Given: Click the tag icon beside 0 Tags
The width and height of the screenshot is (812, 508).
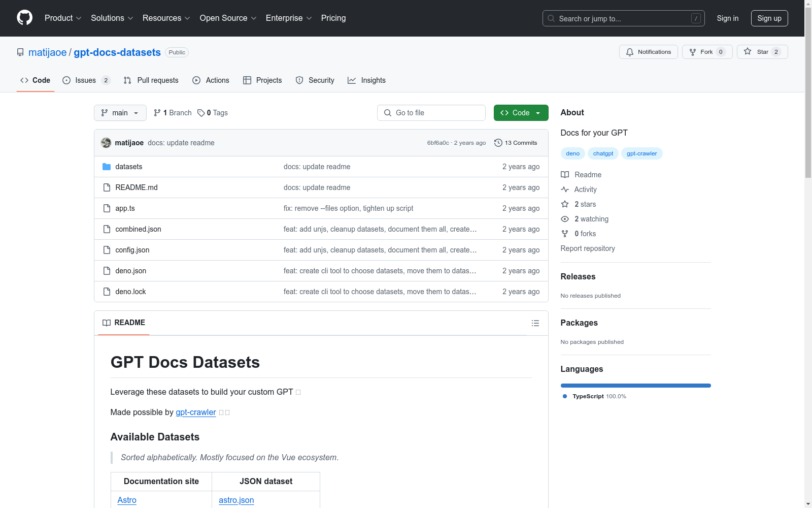Looking at the screenshot, I should 201,113.
